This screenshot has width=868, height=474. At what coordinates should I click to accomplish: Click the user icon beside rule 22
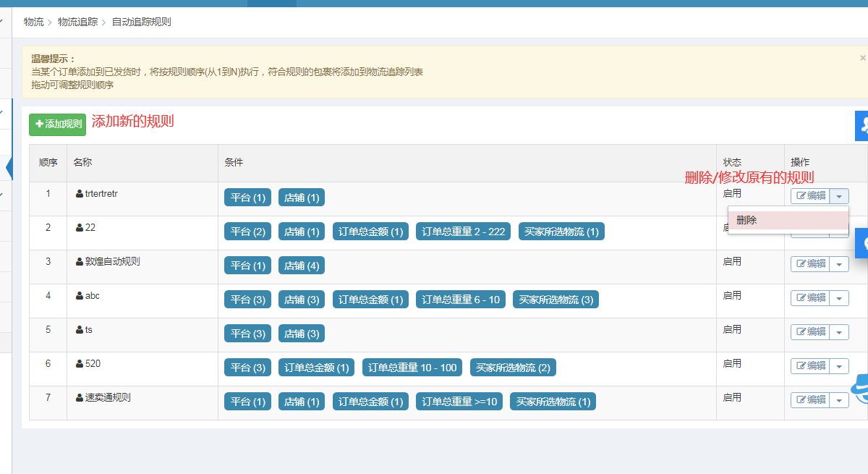coord(80,228)
